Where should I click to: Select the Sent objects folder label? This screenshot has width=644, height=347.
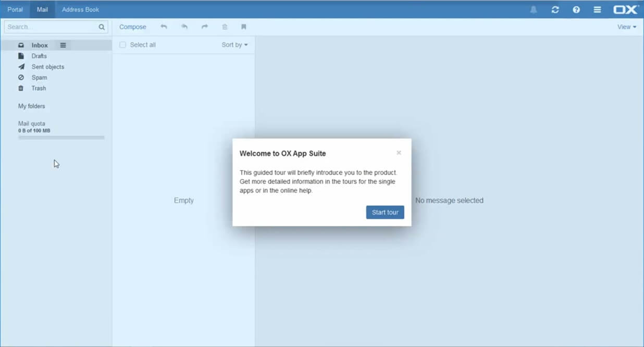pos(48,67)
